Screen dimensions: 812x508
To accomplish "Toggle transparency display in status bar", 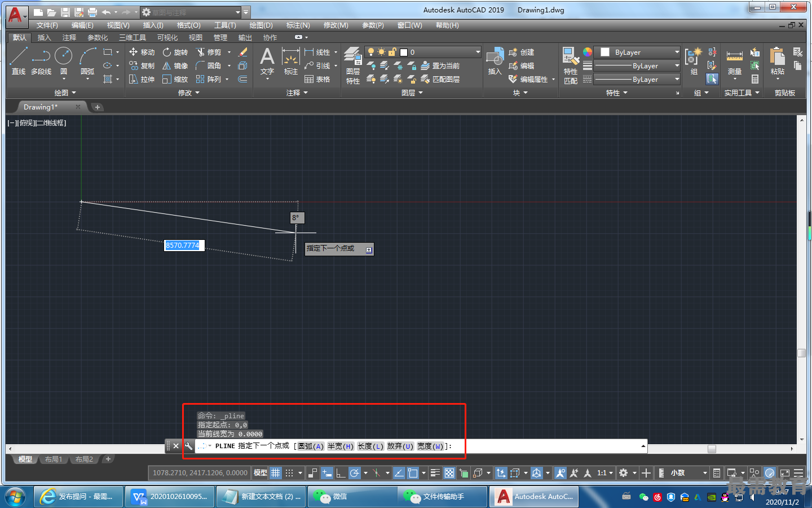I will [x=449, y=473].
